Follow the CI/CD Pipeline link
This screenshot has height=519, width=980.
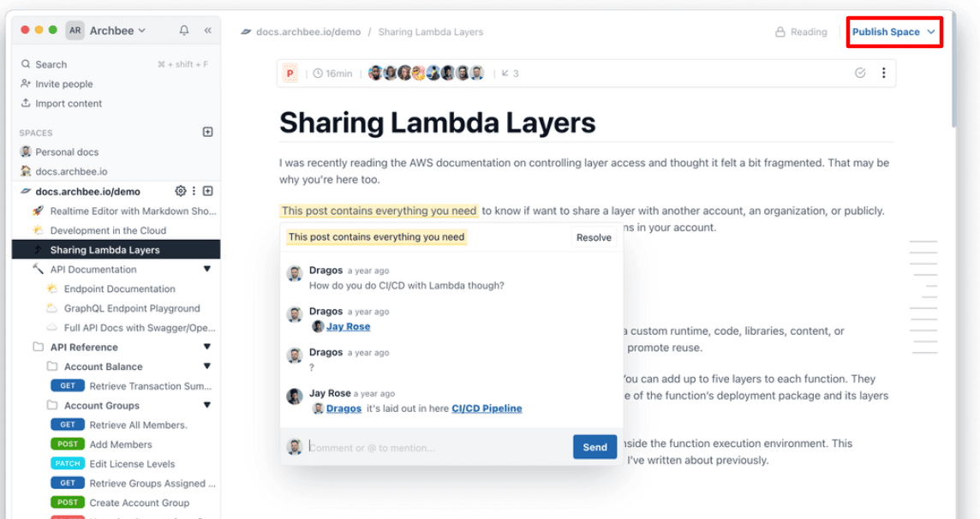[x=487, y=409]
